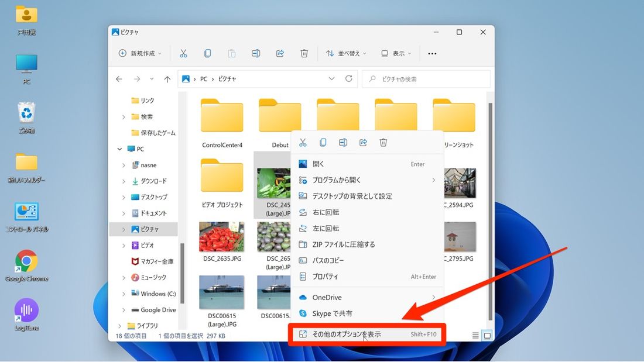Choose デスクトップの背景として設定

[367, 196]
